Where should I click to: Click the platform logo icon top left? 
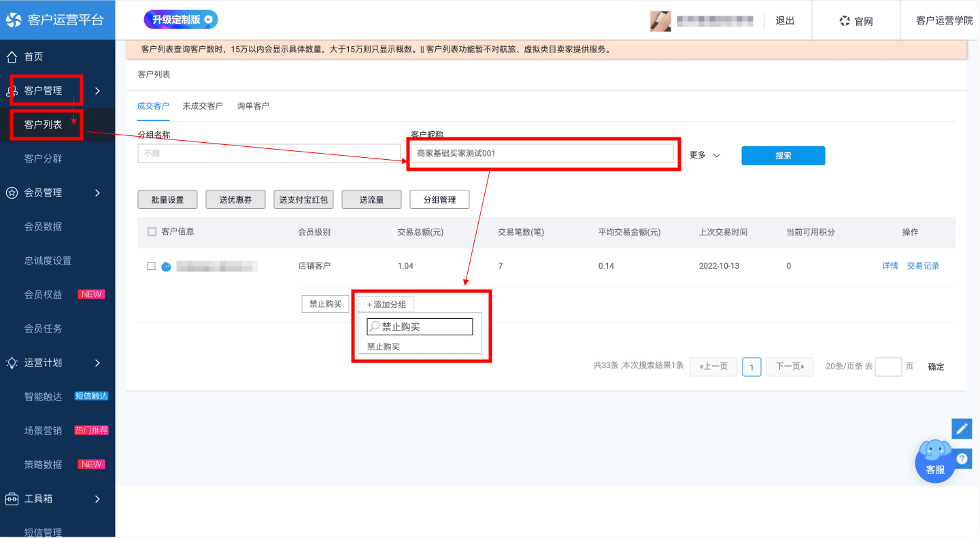coord(14,20)
